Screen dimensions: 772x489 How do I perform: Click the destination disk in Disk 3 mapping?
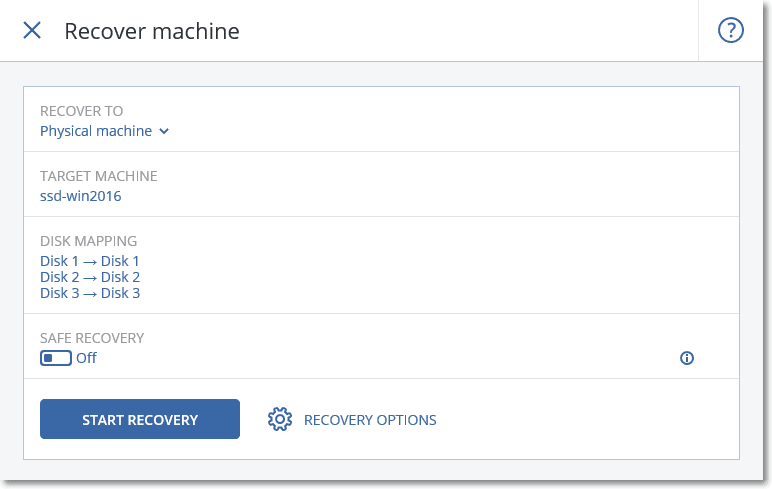click(120, 293)
